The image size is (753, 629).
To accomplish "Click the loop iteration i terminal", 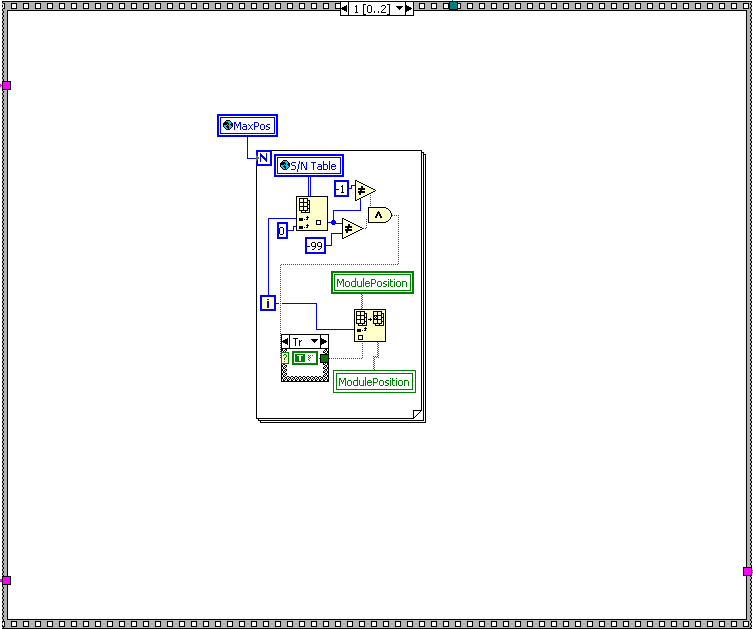I will pyautogui.click(x=268, y=302).
